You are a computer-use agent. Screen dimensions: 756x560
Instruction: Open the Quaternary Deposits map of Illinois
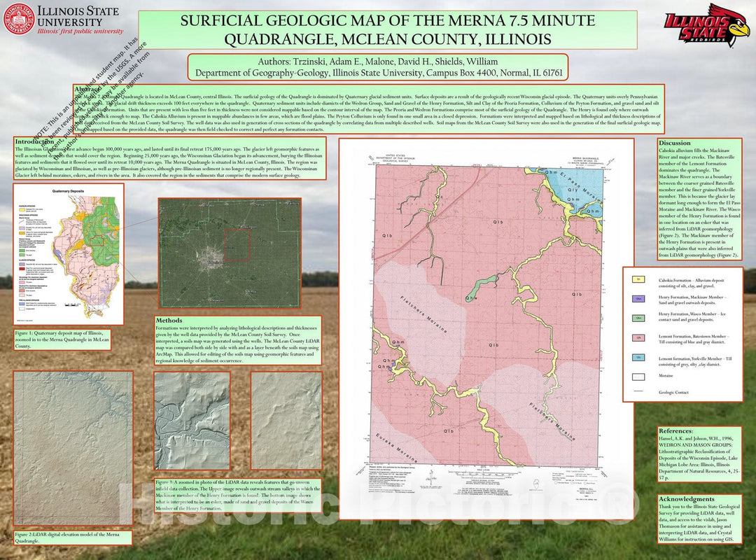69,254
